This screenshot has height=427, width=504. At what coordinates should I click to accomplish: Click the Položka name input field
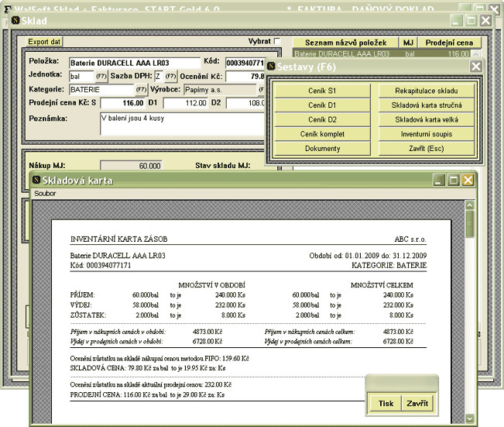135,63
